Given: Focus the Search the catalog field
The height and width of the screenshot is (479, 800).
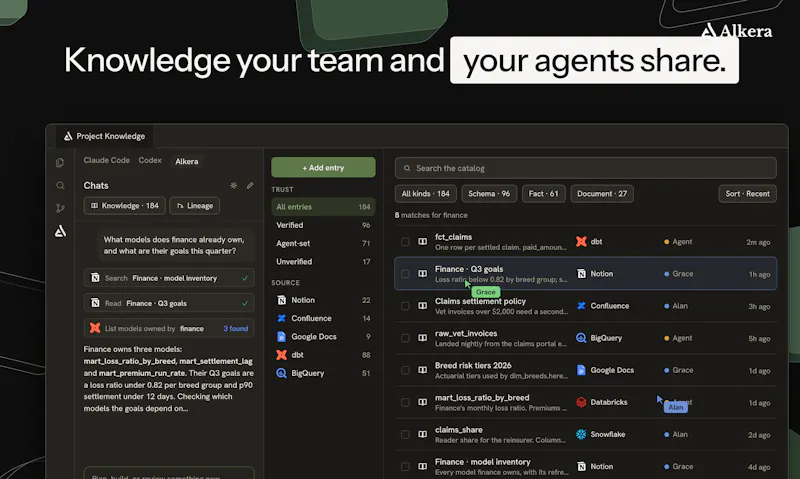Looking at the screenshot, I should [586, 168].
